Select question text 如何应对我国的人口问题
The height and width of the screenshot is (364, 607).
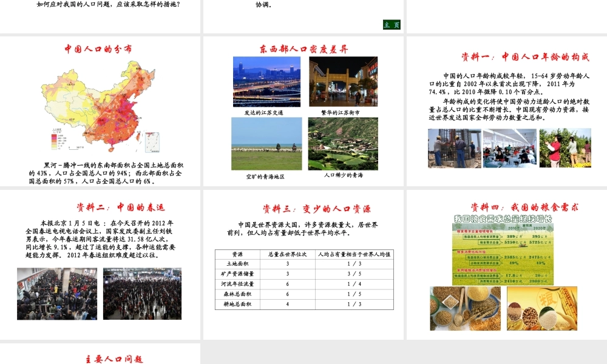[109, 5]
